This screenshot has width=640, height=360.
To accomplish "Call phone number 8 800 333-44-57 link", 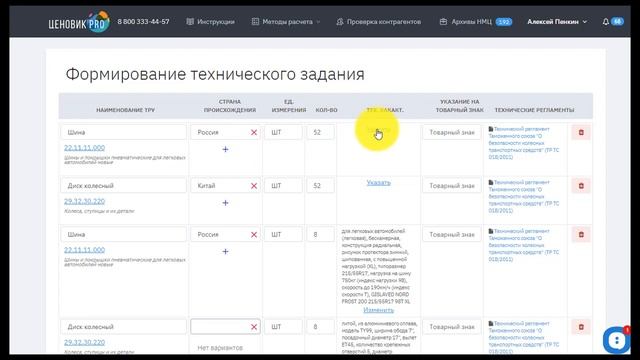I will click(143, 22).
